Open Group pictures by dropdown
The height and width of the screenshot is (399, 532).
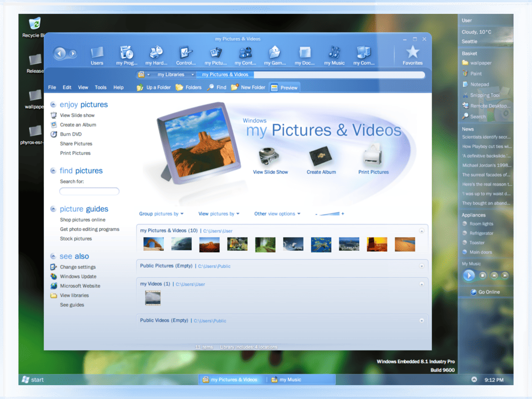(x=161, y=214)
